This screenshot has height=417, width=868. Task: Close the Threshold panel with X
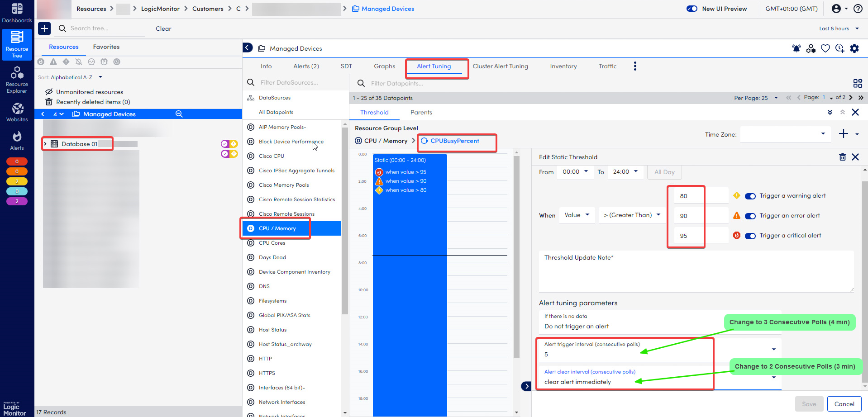click(x=855, y=112)
